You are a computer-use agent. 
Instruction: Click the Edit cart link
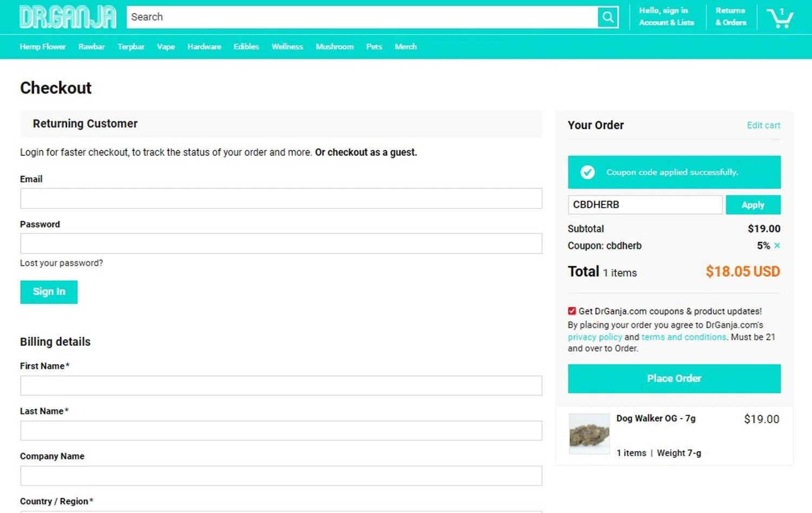click(763, 125)
